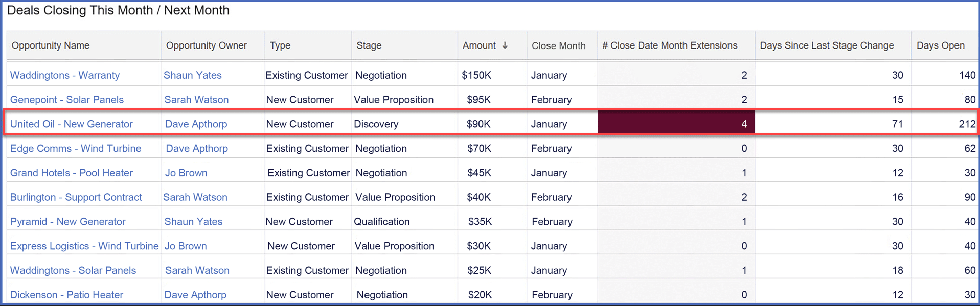Select owner Shaun Yates on Warranty row
Image resolution: width=980 pixels, height=306 pixels.
[193, 75]
